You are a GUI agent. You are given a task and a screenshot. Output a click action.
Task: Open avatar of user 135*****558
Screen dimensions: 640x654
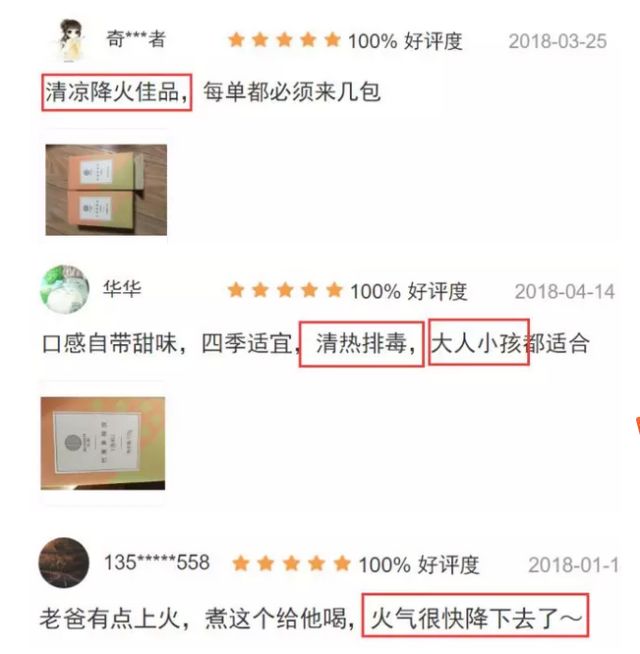coord(63,562)
